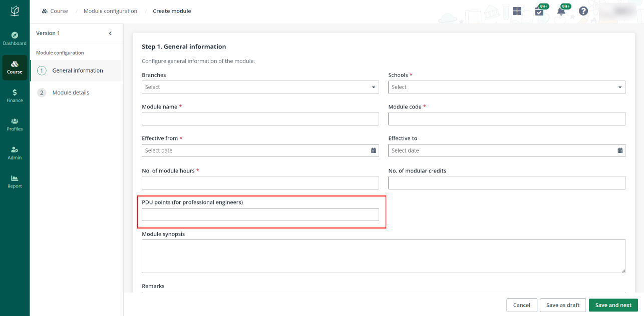The image size is (644, 316).
Task: Expand the Branches dropdown
Action: click(x=260, y=87)
